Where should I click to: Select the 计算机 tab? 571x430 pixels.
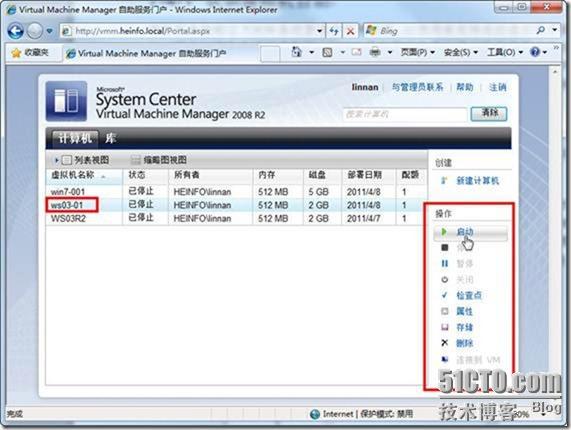coord(75,138)
